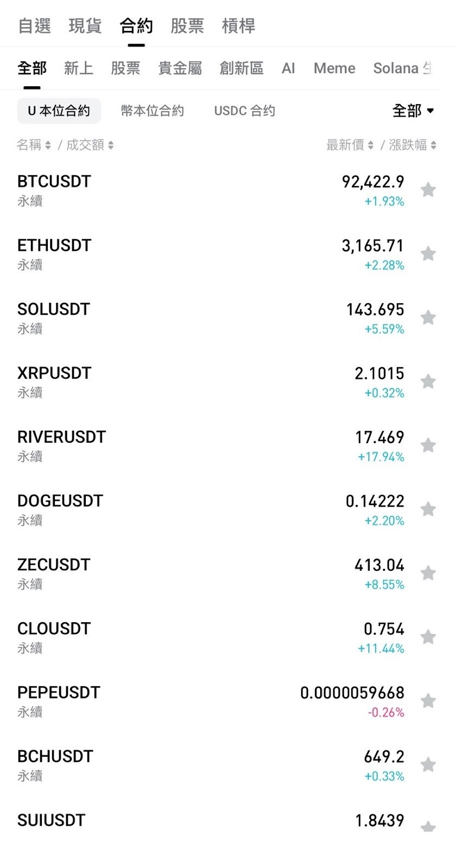The width and height of the screenshot is (456, 868).
Task: Sort list by 成交額 arrows
Action: click(x=90, y=145)
